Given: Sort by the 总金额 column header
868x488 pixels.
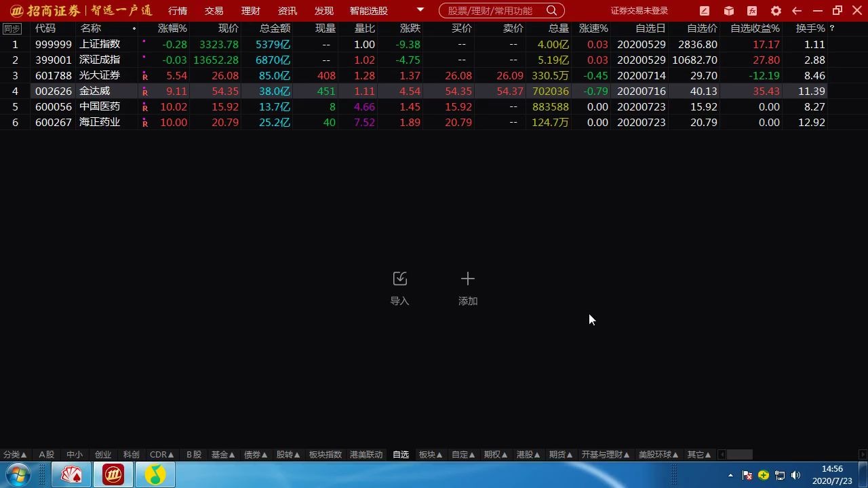Looking at the screenshot, I should click(275, 28).
